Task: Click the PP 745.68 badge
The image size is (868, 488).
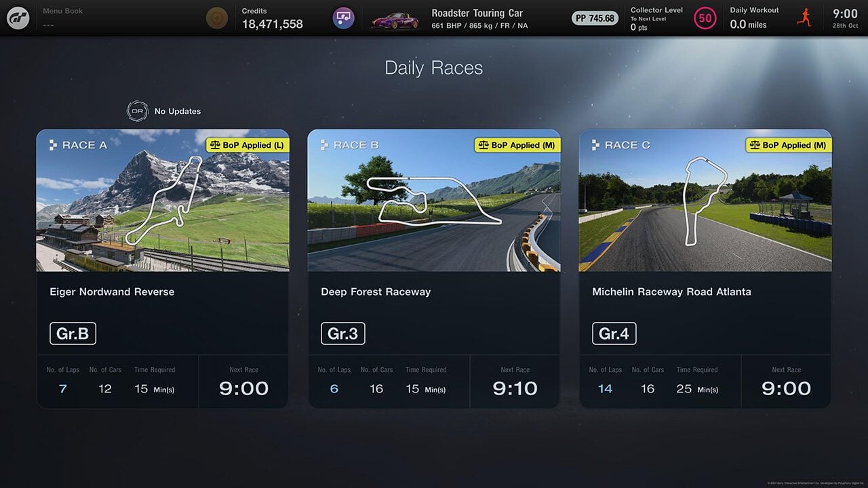Action: pyautogui.click(x=595, y=18)
